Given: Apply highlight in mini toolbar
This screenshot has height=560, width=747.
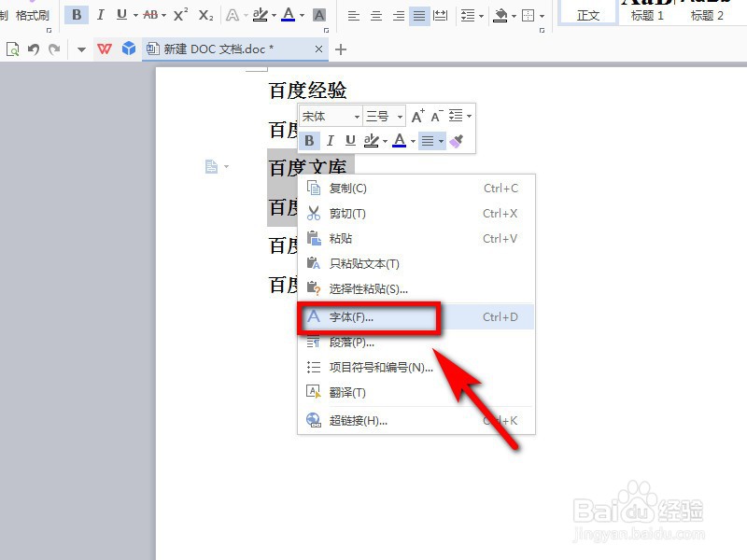Looking at the screenshot, I should click(371, 141).
